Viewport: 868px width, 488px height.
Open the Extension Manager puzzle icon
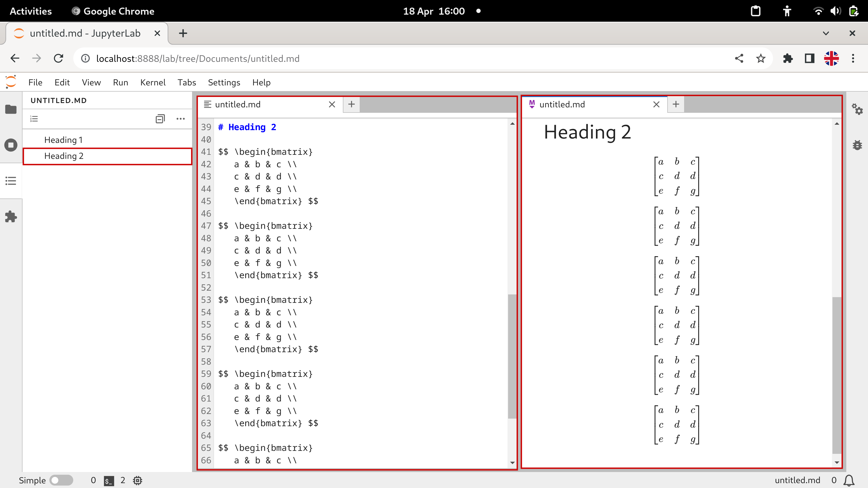11,217
